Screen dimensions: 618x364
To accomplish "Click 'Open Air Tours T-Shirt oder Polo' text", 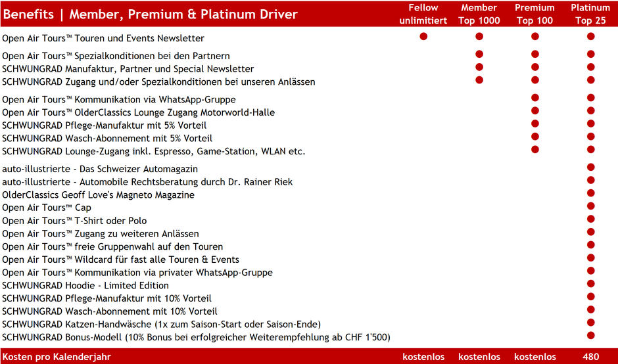I will coord(74,221).
